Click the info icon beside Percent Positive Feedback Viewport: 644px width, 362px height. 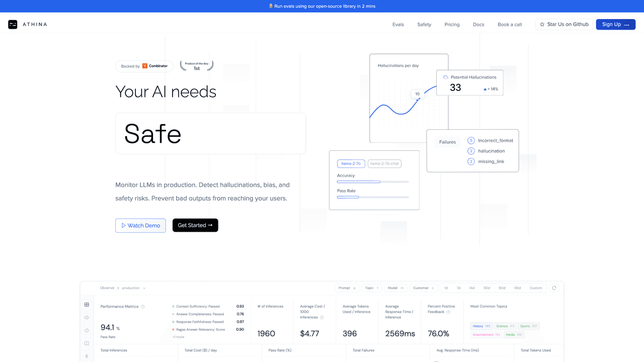coord(448,312)
